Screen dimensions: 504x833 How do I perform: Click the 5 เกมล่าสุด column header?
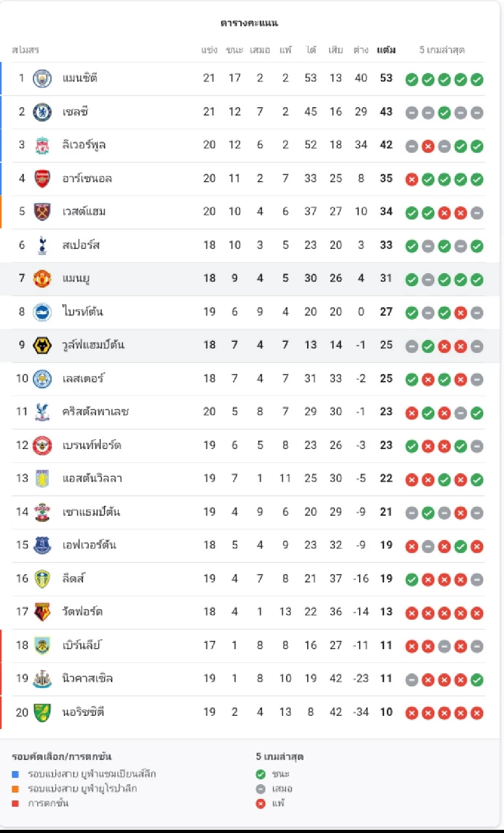coord(442,50)
